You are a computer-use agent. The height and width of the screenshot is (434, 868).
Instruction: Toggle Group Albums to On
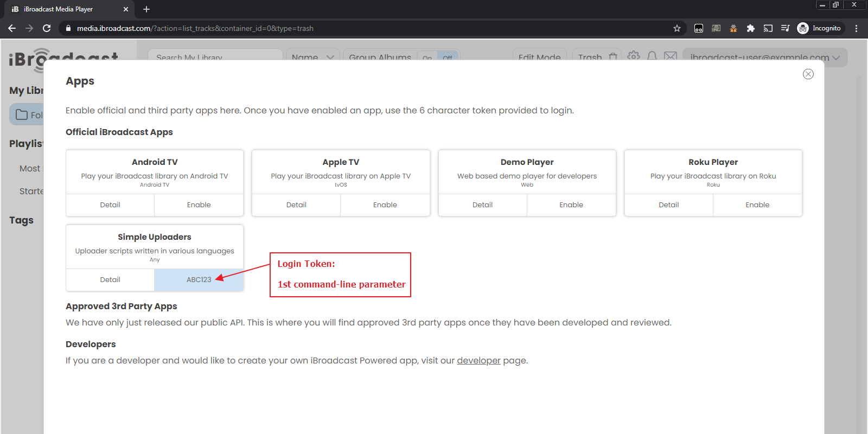(427, 58)
